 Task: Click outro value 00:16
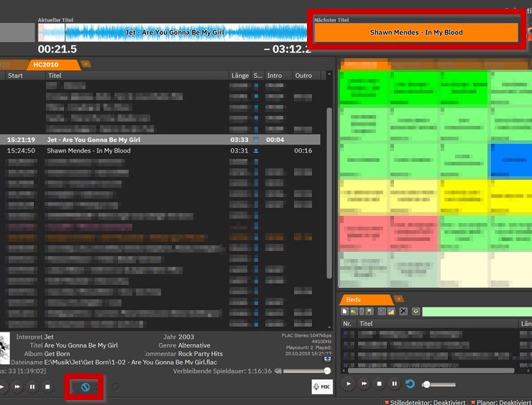pyautogui.click(x=303, y=150)
